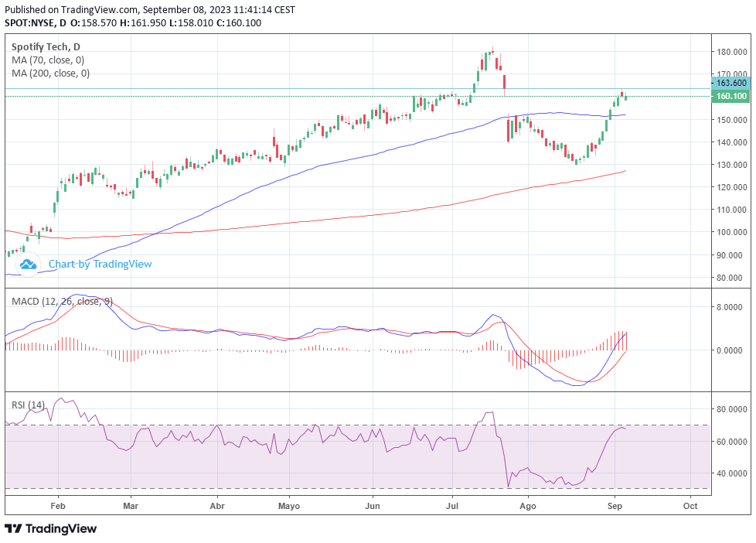
Task: Click the 80.0000 RSI axis value
Action: click(732, 409)
